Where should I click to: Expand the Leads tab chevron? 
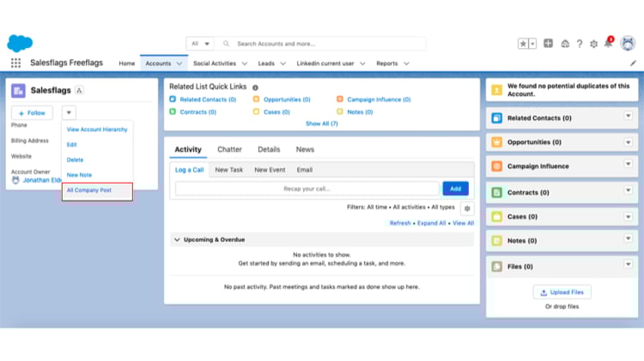283,63
